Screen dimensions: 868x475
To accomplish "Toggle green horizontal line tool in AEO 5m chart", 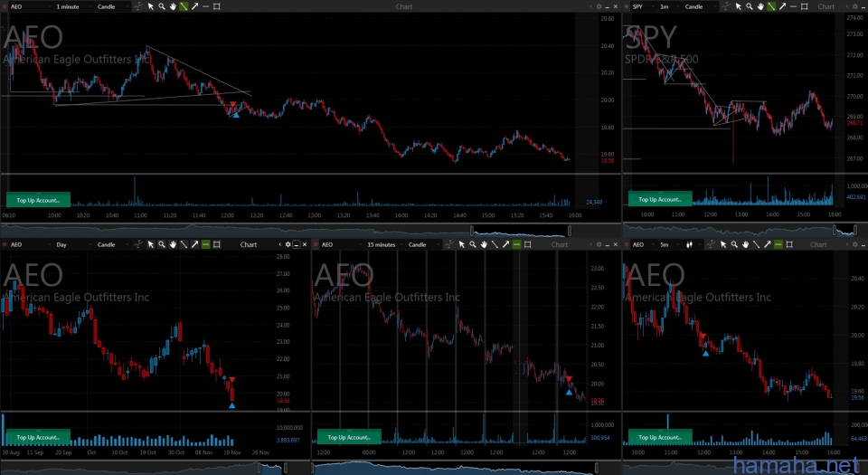I will 778,244.
